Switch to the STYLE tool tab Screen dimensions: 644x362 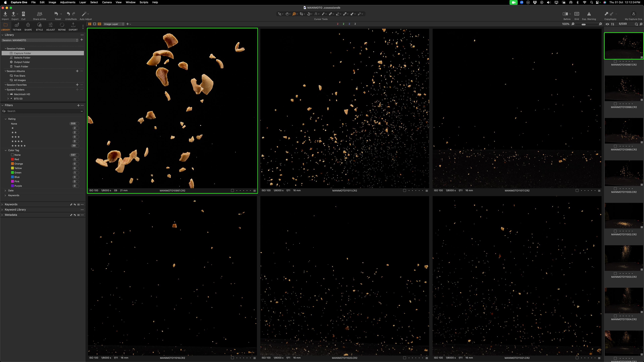coord(39,26)
